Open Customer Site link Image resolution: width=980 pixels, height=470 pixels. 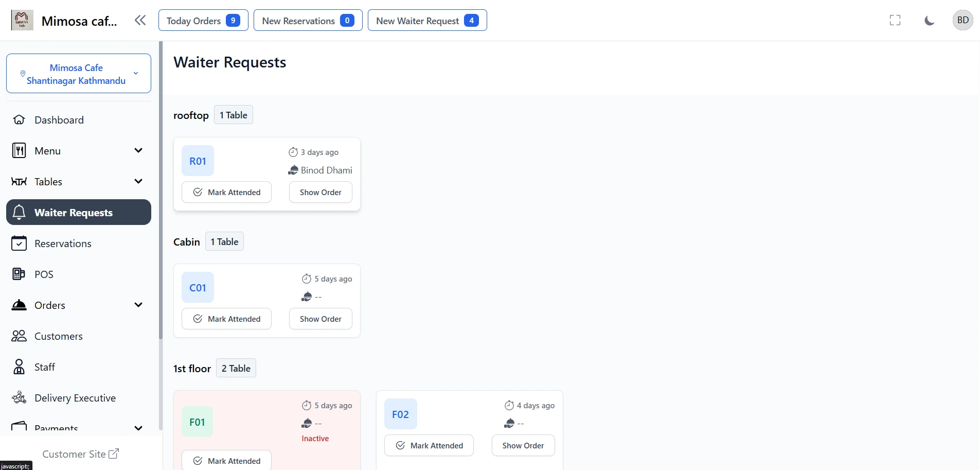point(80,454)
